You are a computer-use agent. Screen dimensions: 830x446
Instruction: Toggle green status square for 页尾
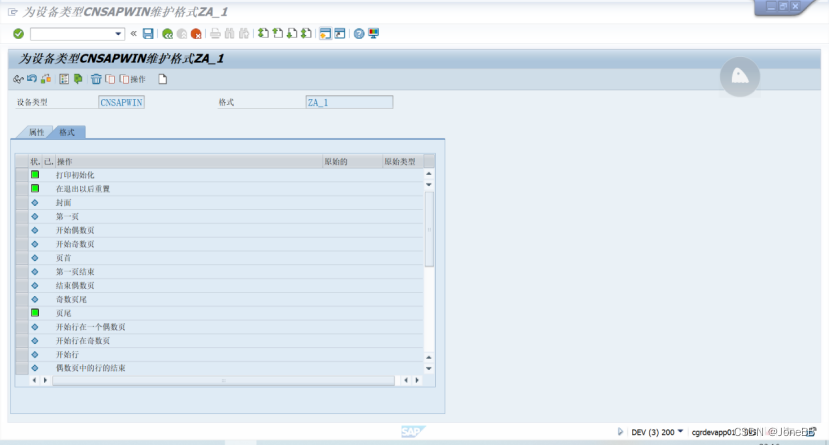click(35, 313)
